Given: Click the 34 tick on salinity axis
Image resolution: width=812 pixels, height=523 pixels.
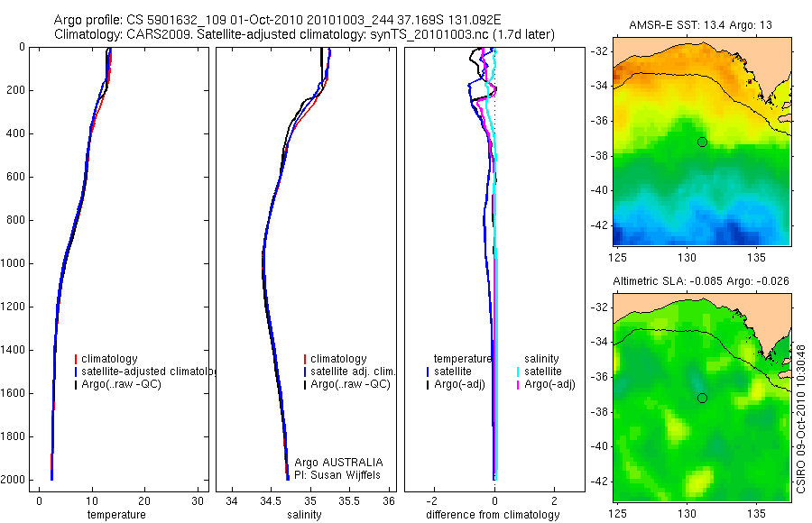Looking at the screenshot, I should 232,501.
